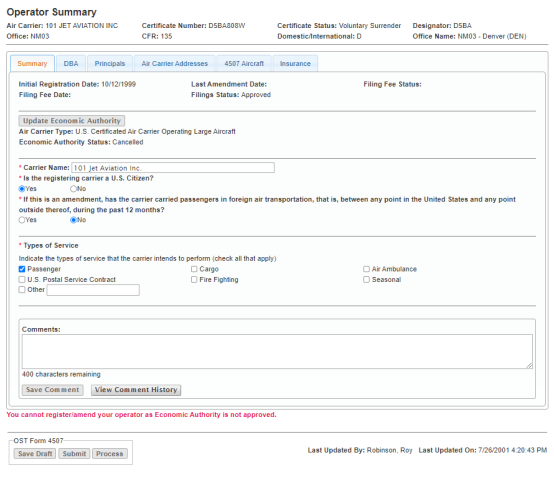Image resolution: width=554 pixels, height=478 pixels.
Task: Click the Process button
Action: point(110,454)
